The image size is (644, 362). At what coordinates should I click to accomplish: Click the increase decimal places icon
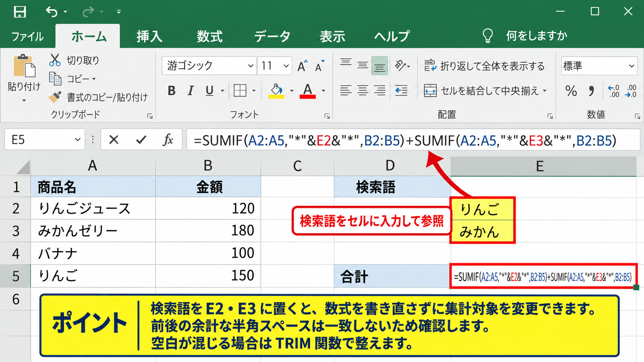614,91
